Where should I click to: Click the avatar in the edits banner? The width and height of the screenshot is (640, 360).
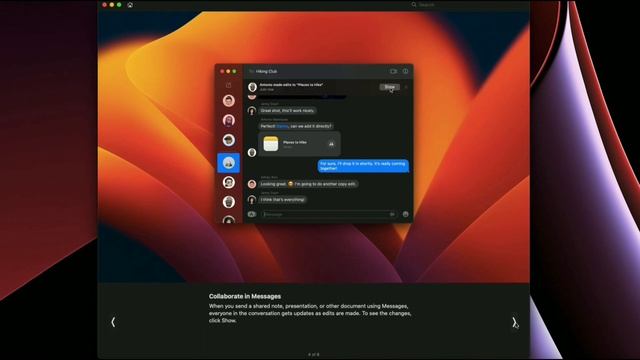[x=252, y=87]
